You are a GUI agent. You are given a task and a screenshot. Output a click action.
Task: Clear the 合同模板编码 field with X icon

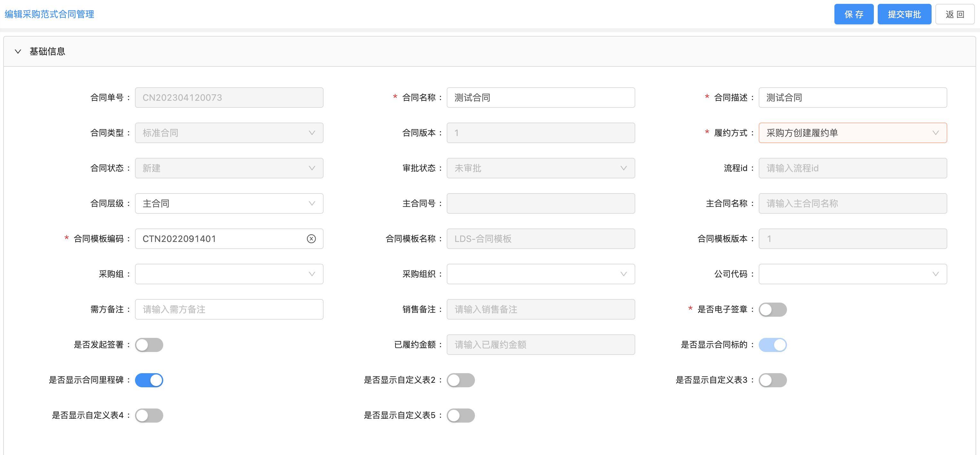tap(311, 239)
